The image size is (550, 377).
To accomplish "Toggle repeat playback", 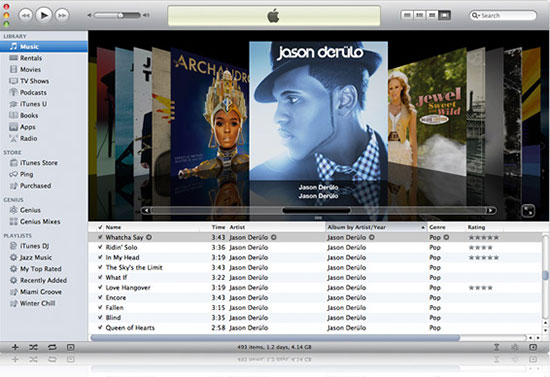I will (x=52, y=347).
